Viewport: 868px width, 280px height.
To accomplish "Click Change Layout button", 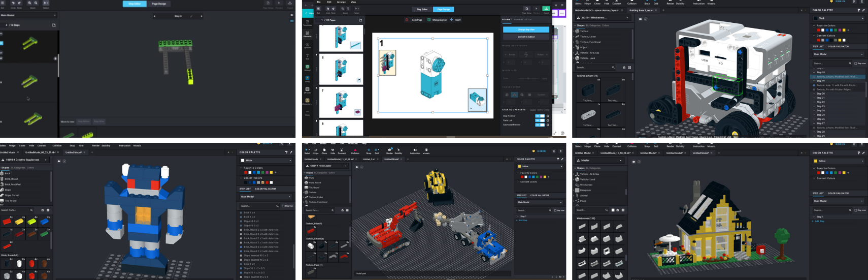I will 437,20.
